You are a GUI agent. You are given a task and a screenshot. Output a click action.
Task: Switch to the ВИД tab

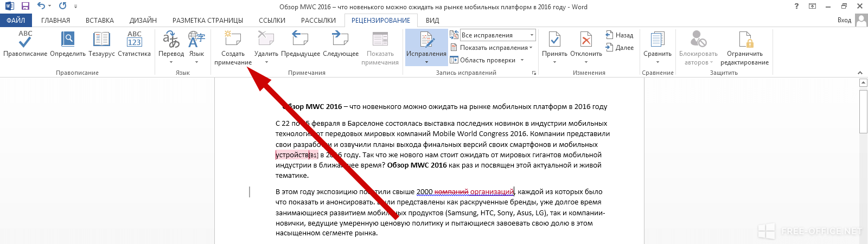432,20
